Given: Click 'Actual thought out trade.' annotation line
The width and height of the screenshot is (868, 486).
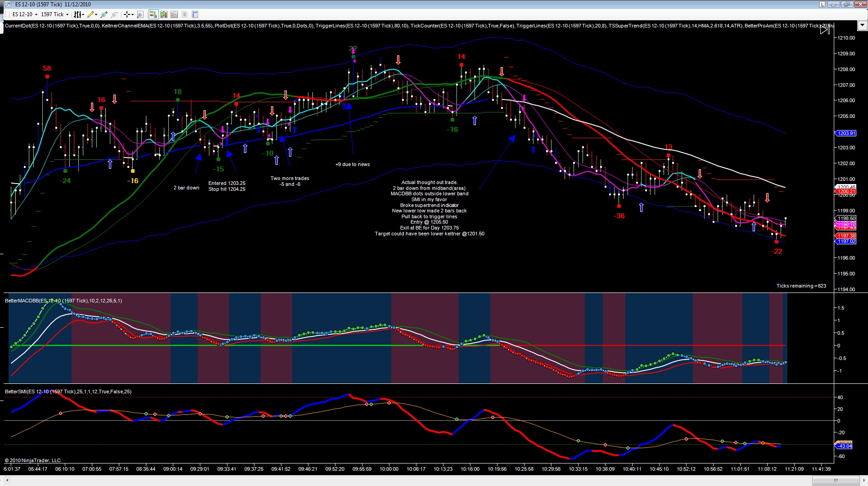Looking at the screenshot, I should click(429, 182).
